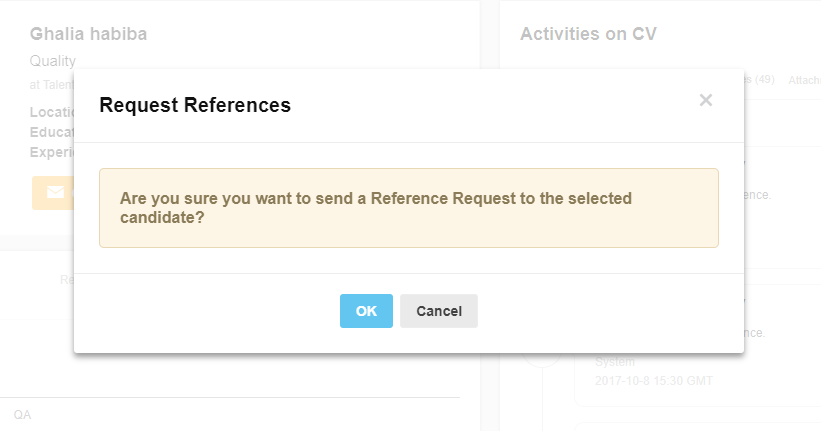Close the Request References modal via X

coord(706,100)
